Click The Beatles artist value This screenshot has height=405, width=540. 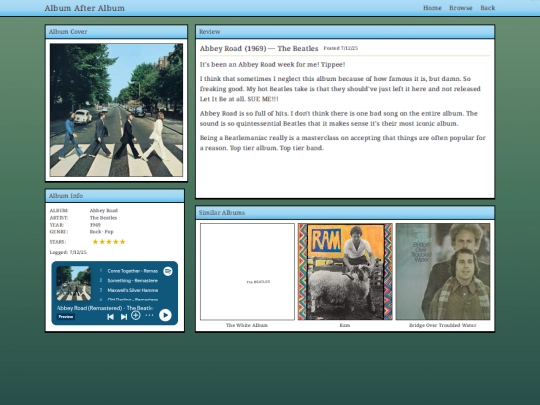pyautogui.click(x=103, y=218)
